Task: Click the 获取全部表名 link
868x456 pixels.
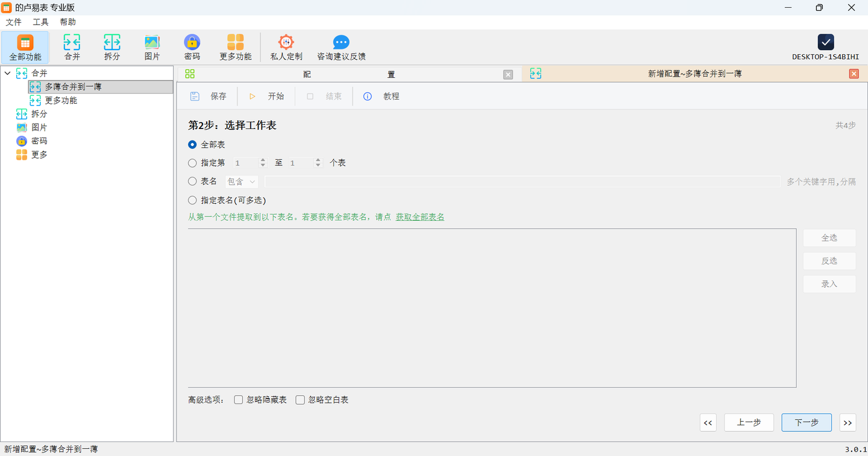Action: pos(420,217)
